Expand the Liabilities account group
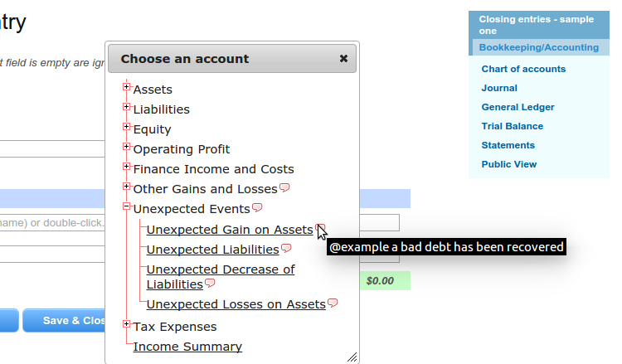Screen dimensions: 622x364 pyautogui.click(x=126, y=106)
